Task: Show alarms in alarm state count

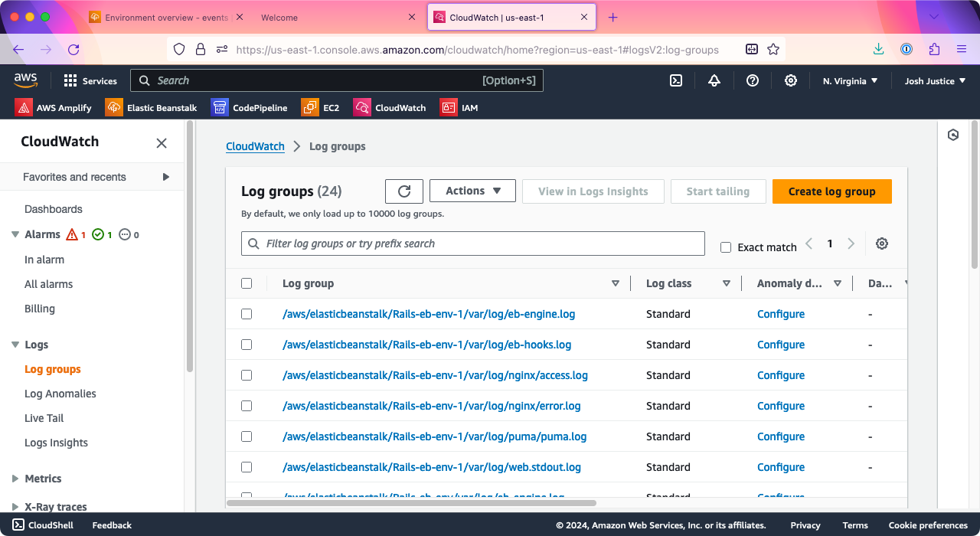Action: (77, 234)
